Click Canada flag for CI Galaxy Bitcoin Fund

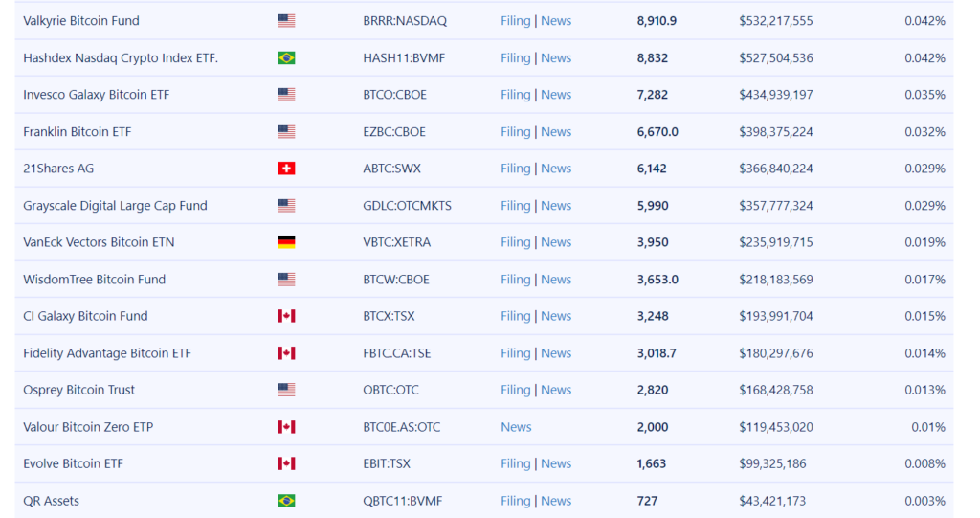click(x=286, y=316)
